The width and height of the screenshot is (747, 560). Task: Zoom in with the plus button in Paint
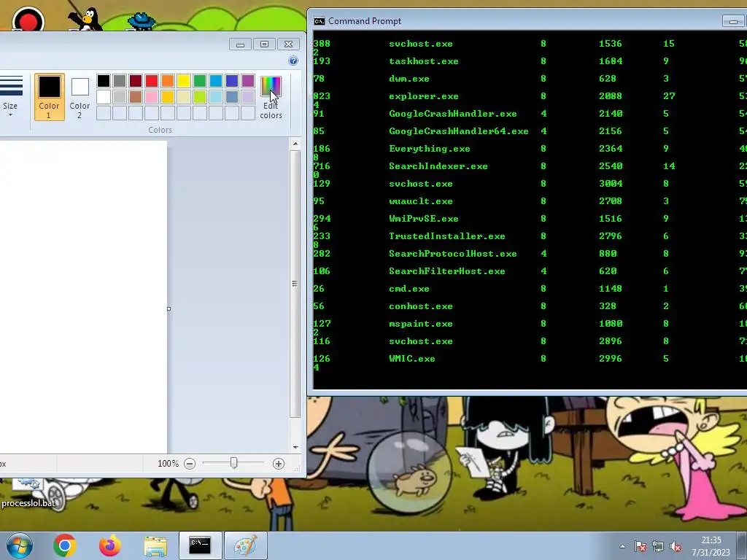(x=279, y=463)
